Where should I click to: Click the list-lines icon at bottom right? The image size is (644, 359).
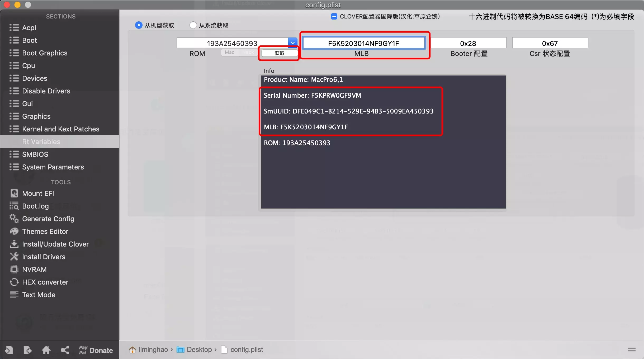pyautogui.click(x=632, y=349)
